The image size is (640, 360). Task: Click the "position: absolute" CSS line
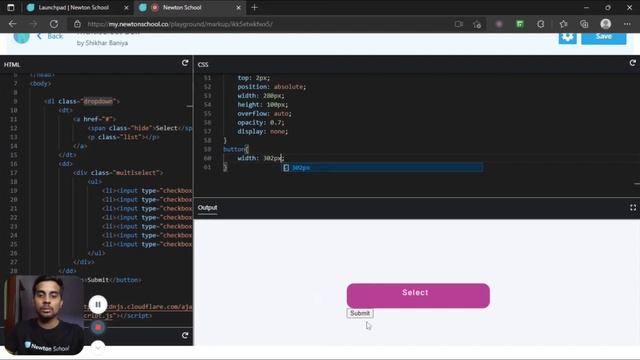[x=271, y=87]
